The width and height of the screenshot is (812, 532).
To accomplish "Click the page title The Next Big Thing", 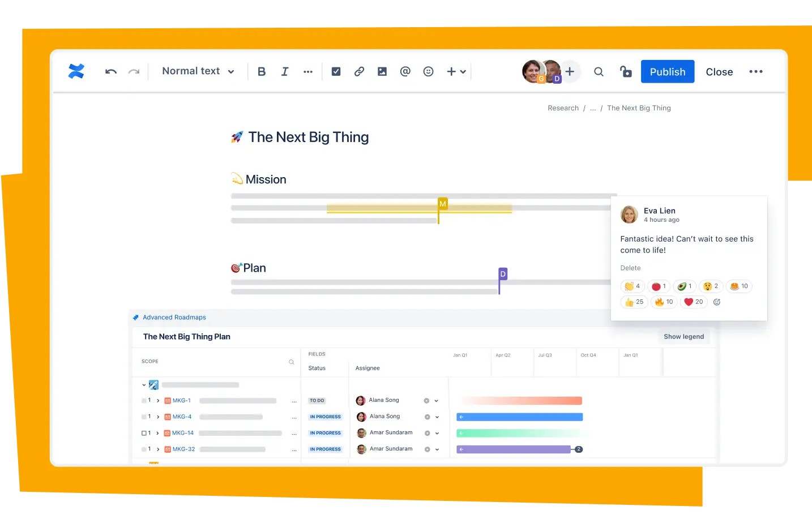I will (x=309, y=138).
